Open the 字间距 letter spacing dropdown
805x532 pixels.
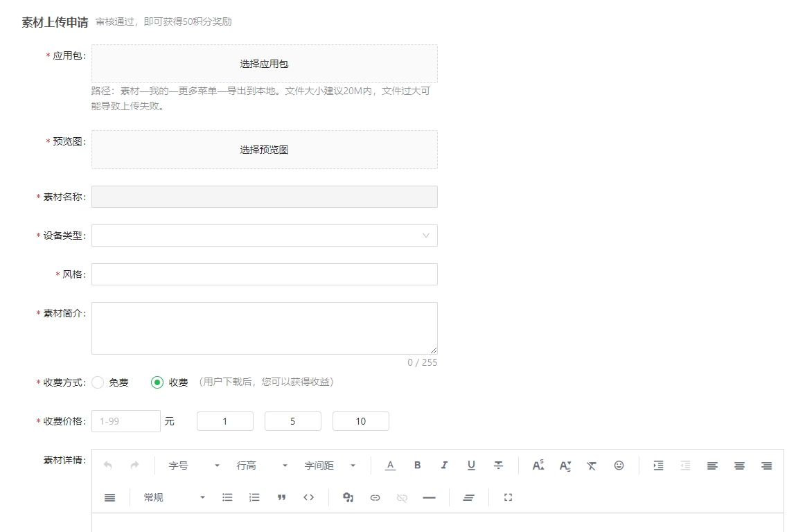330,465
